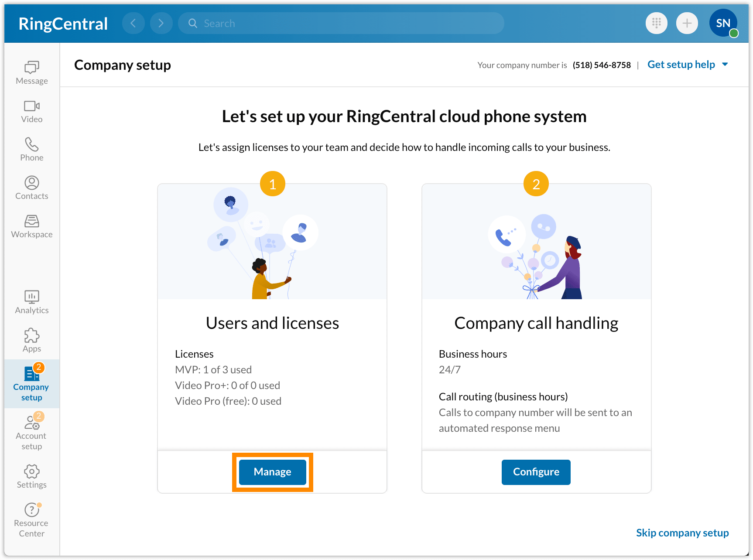Click the back navigation arrow

pos(133,23)
